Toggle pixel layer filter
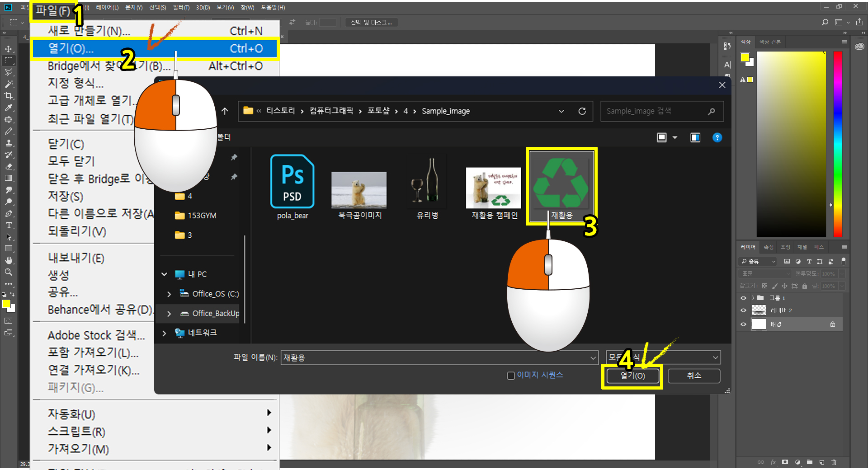 point(787,261)
